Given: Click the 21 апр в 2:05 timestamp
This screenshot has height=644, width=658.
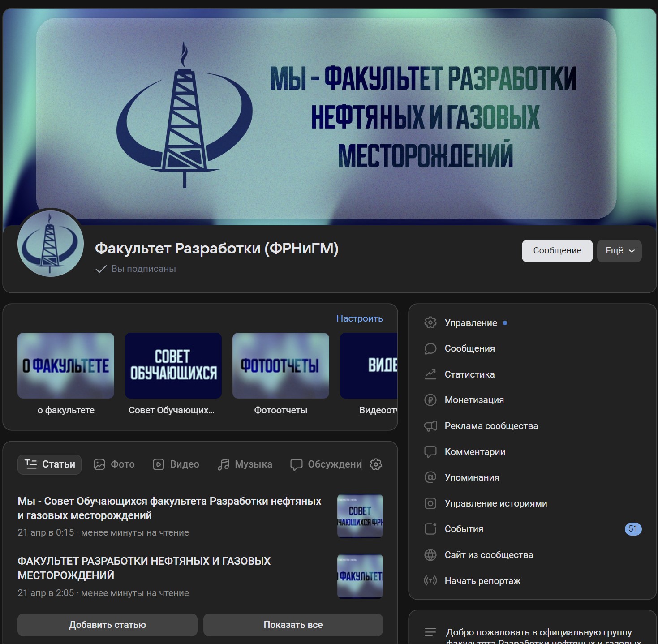Looking at the screenshot, I should (46, 593).
